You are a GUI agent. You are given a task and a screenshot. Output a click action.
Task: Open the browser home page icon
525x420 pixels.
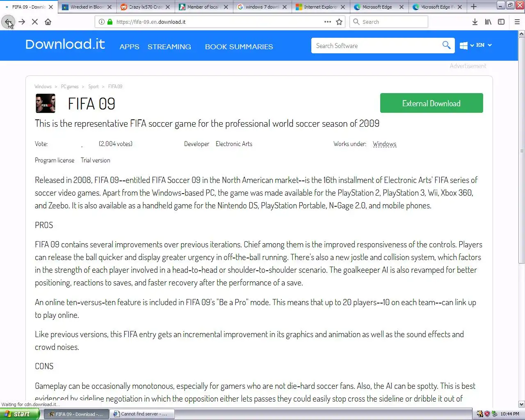48,22
